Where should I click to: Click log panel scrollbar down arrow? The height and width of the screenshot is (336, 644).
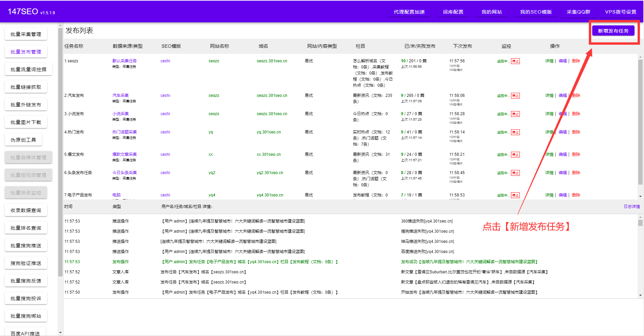pyautogui.click(x=640, y=295)
